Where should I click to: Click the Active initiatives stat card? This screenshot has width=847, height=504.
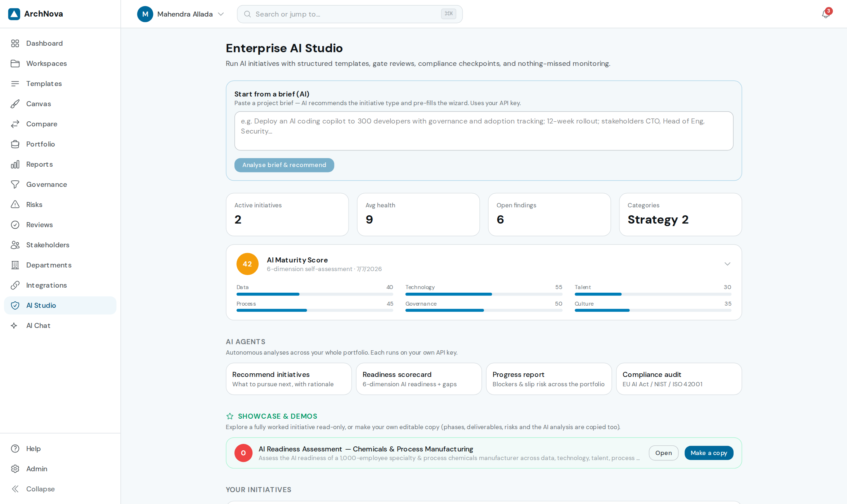click(287, 215)
